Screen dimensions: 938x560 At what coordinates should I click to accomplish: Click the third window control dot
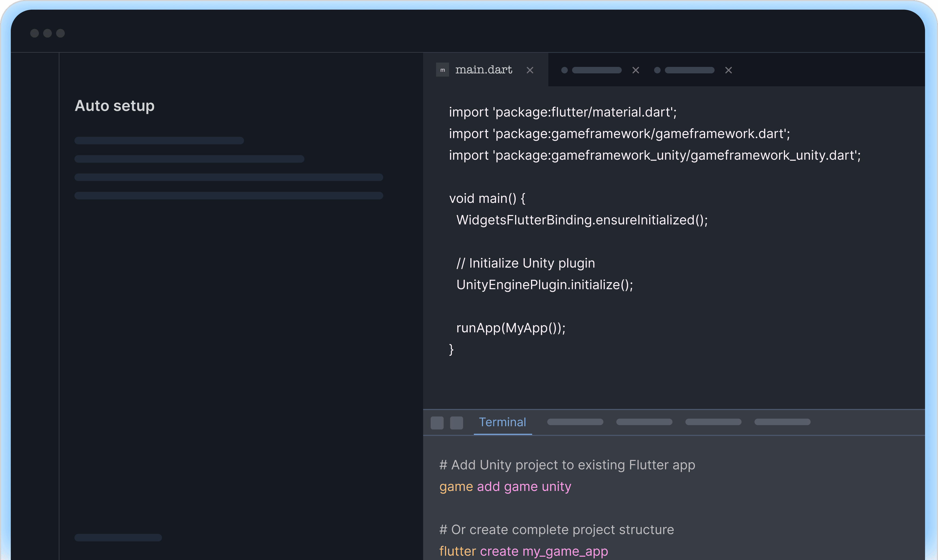coord(60,33)
